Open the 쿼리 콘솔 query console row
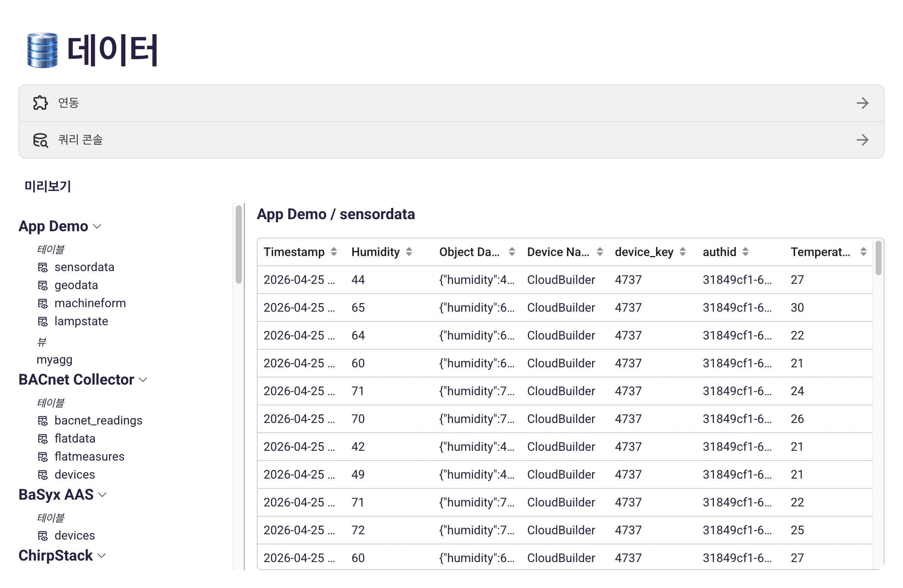Screen dimensions: 903x588 (x=451, y=140)
